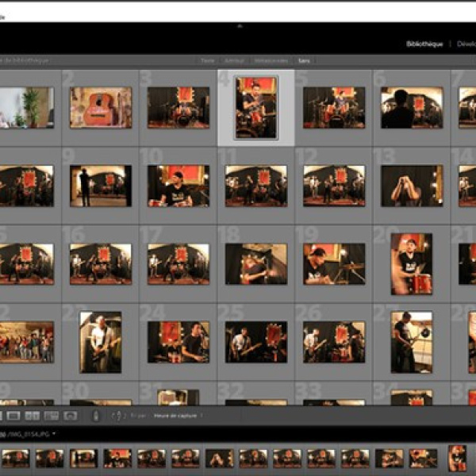The image size is (476, 476).
Task: Select the 'Texte' library filter
Action: pos(208,60)
